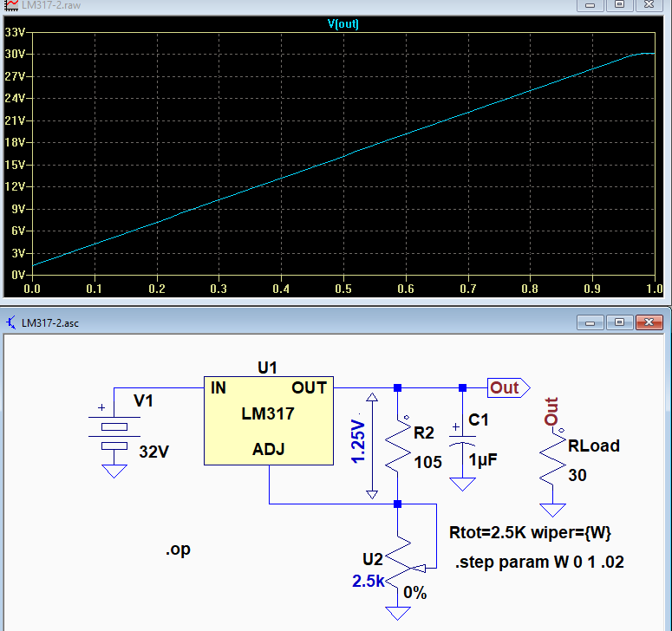This screenshot has width=672, height=631.
Task: Click the ADJ pin label on U1
Action: click(268, 449)
